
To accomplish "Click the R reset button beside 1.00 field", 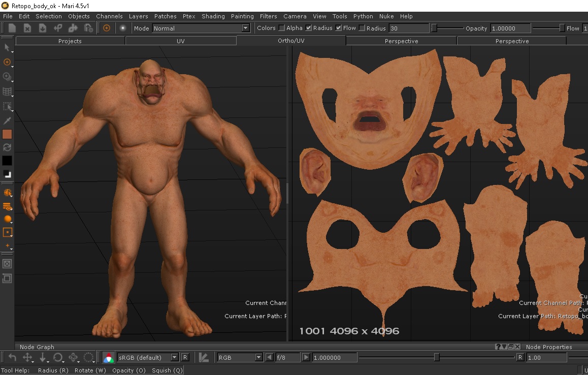I will click(x=520, y=357).
